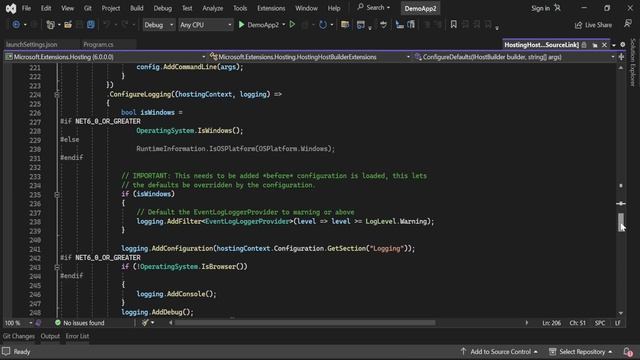640x360 pixels.
Task: Open the Output panel tab
Action: (50, 336)
